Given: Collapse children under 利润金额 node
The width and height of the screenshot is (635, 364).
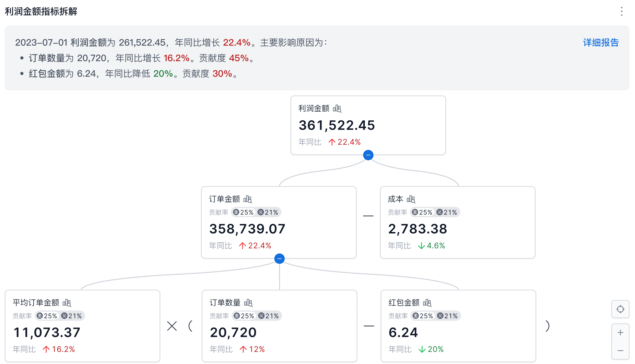Looking at the screenshot, I should [x=368, y=155].
